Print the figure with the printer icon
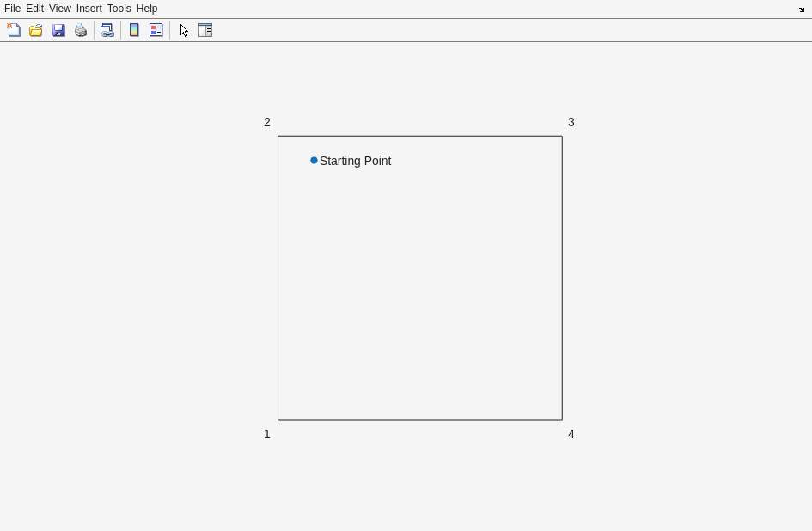 [81, 30]
